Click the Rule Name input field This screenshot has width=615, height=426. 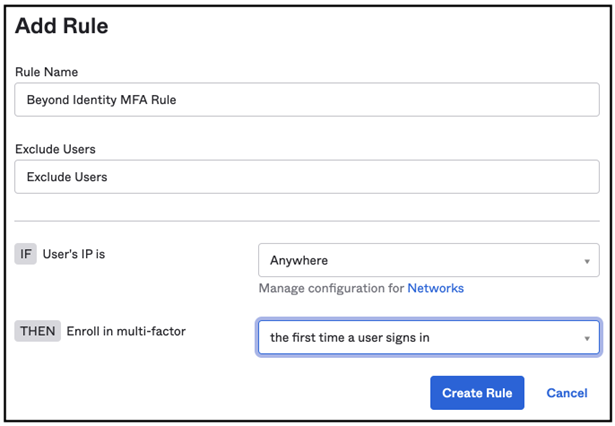click(307, 100)
